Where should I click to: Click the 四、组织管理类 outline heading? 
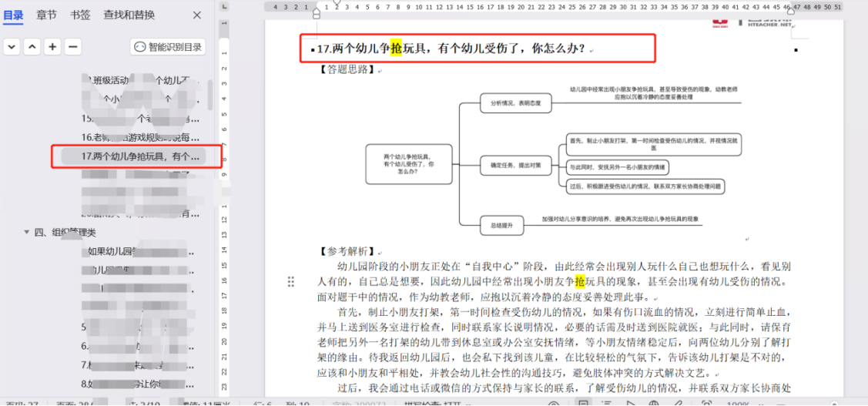point(74,232)
